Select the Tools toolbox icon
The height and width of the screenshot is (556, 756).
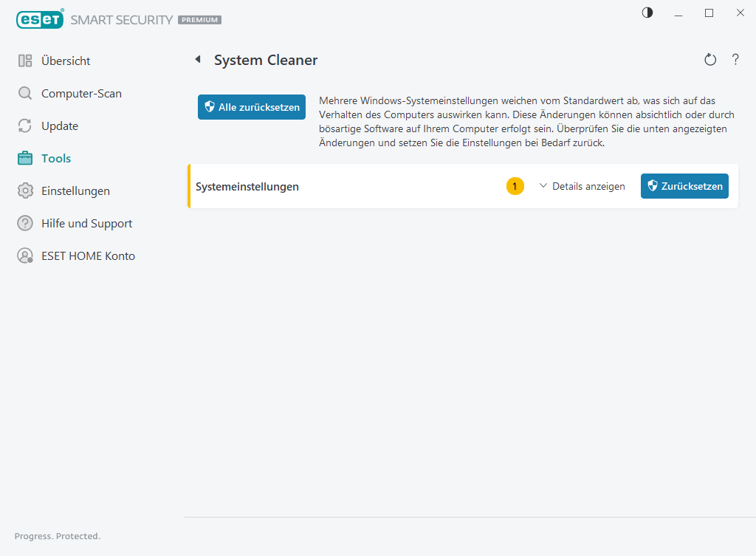[x=24, y=158]
